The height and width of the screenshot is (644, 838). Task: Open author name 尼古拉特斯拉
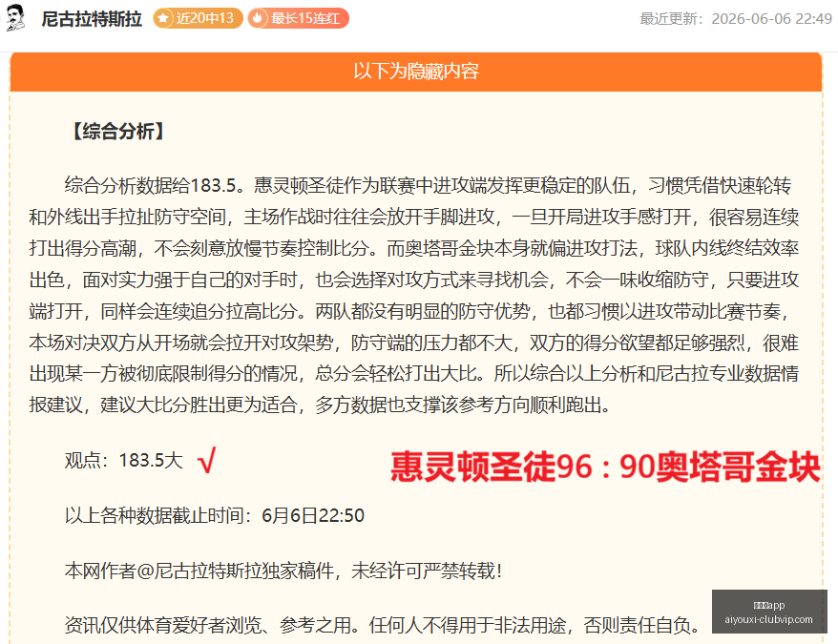[92, 19]
